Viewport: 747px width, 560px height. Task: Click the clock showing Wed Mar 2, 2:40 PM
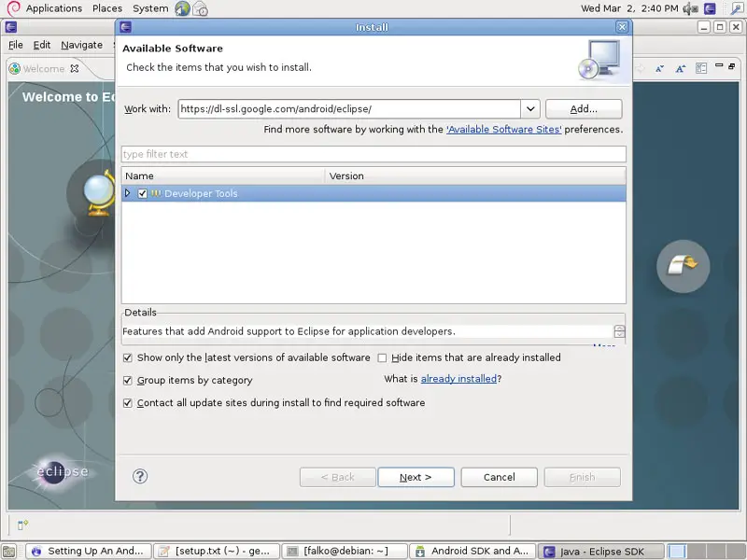[x=629, y=8]
